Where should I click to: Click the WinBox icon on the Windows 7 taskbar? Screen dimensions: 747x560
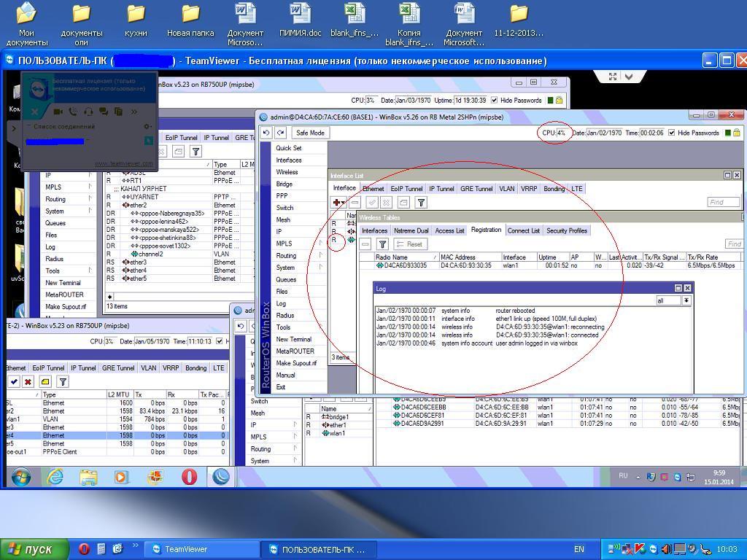[x=221, y=477]
